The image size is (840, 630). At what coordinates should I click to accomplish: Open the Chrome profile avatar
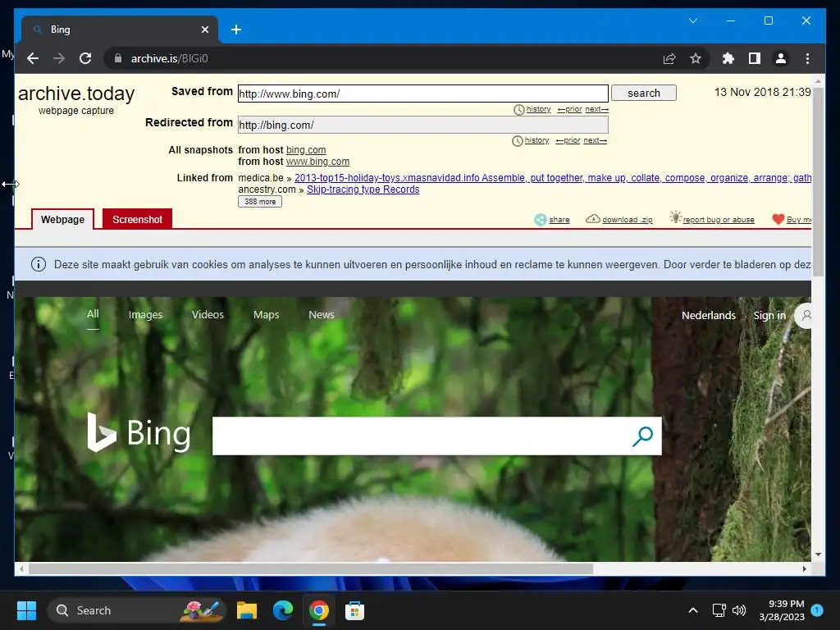(781, 58)
